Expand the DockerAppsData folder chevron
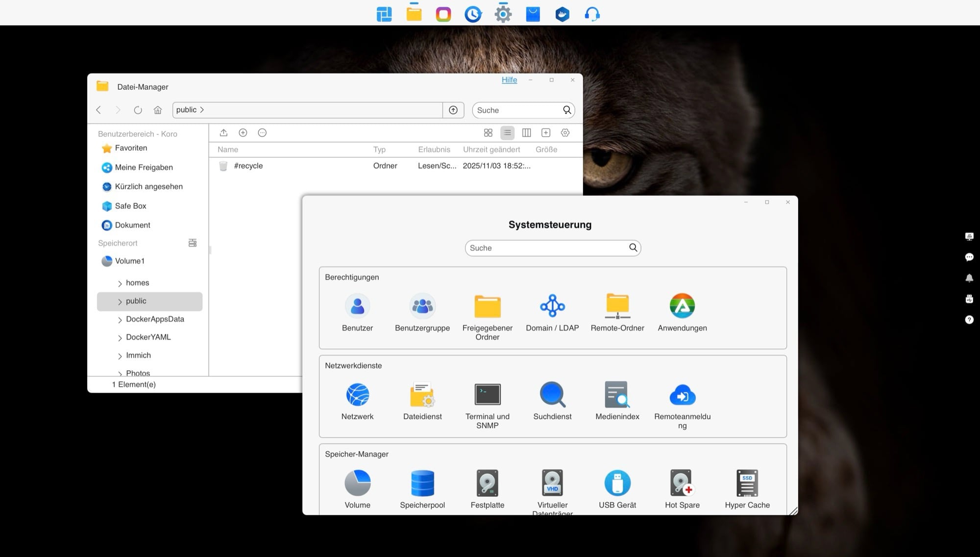The image size is (980, 557). [120, 320]
